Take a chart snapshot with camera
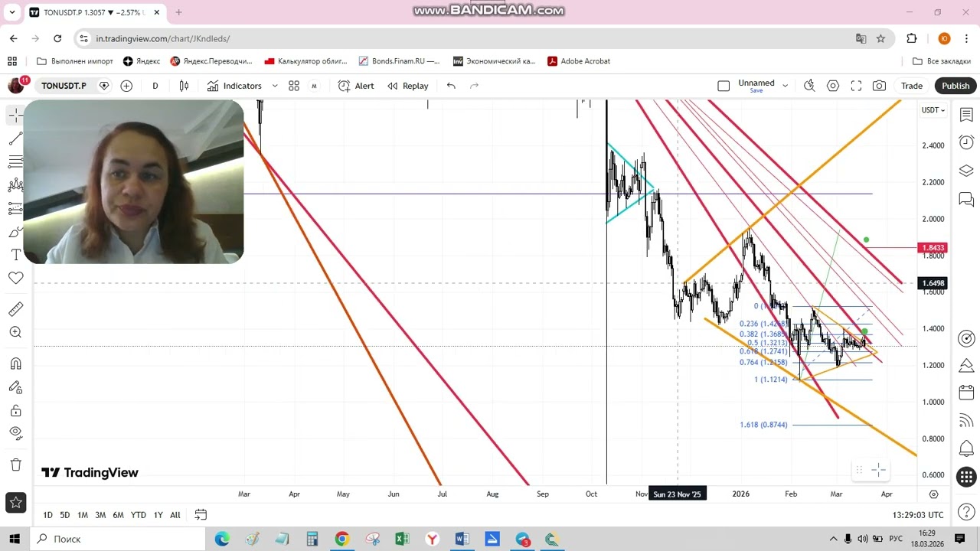This screenshot has height=551, width=980. click(880, 86)
